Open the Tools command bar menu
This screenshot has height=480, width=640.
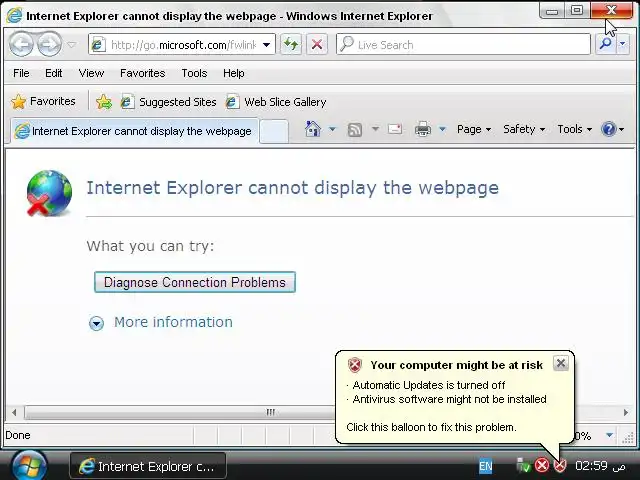[574, 129]
